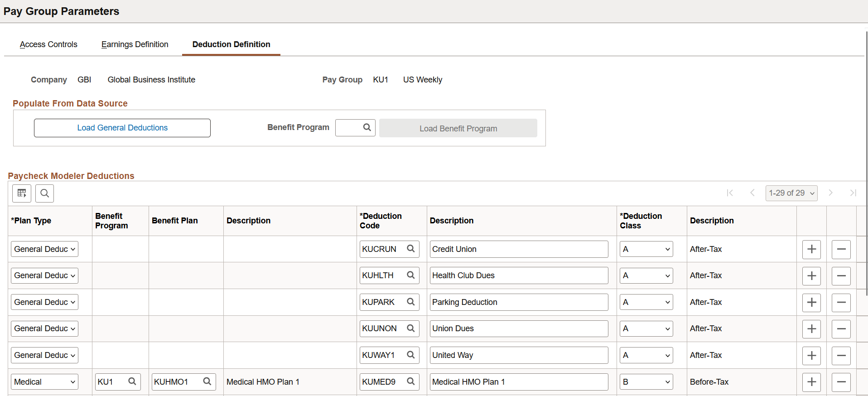Look up deduction code KUCRUN

click(x=411, y=249)
